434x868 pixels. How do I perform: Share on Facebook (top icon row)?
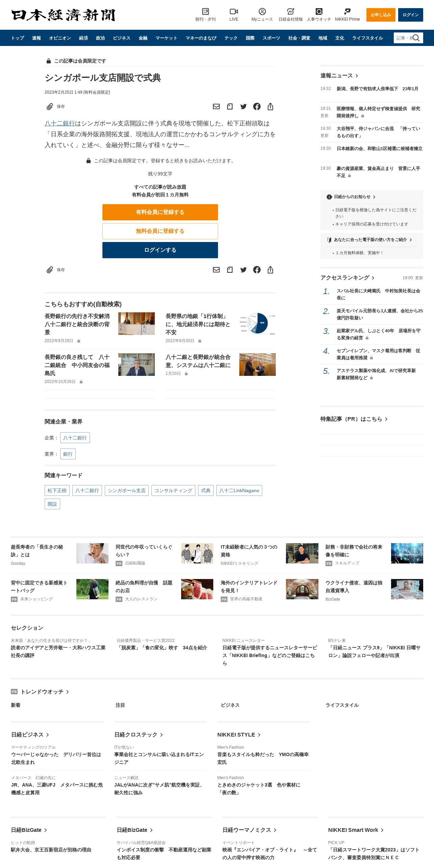pos(257,106)
